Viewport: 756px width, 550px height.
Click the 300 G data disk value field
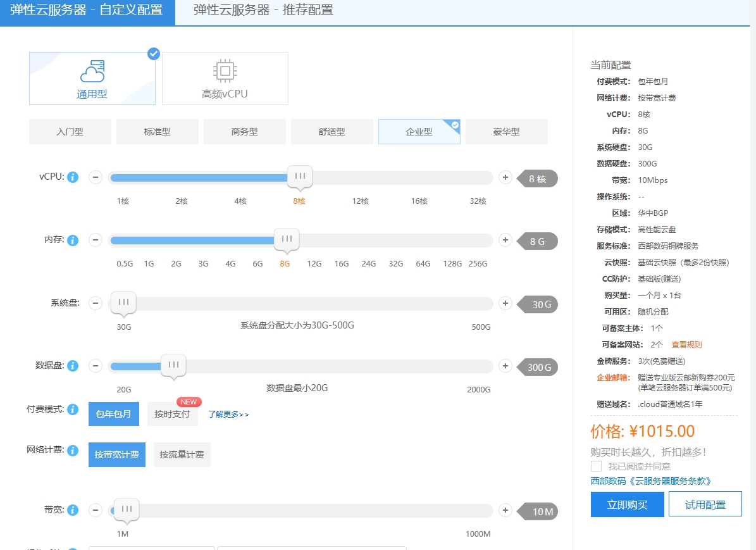click(537, 367)
